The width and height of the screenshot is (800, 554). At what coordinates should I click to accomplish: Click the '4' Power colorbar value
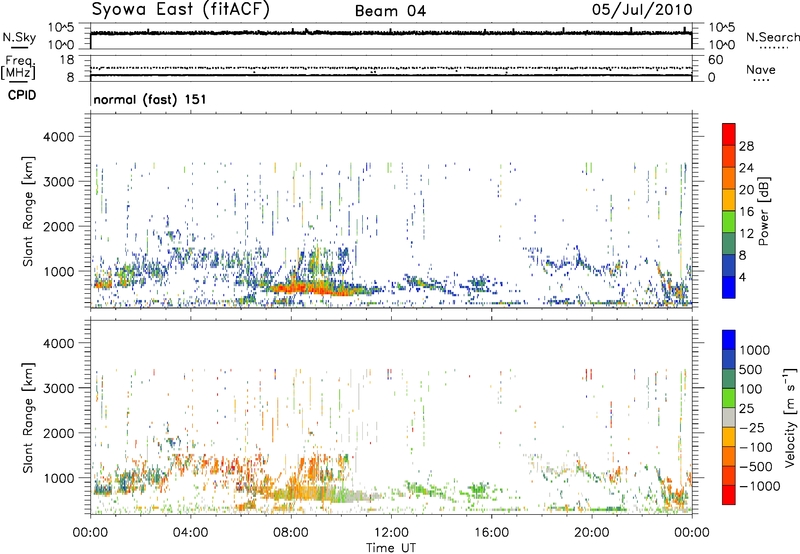tap(742, 277)
